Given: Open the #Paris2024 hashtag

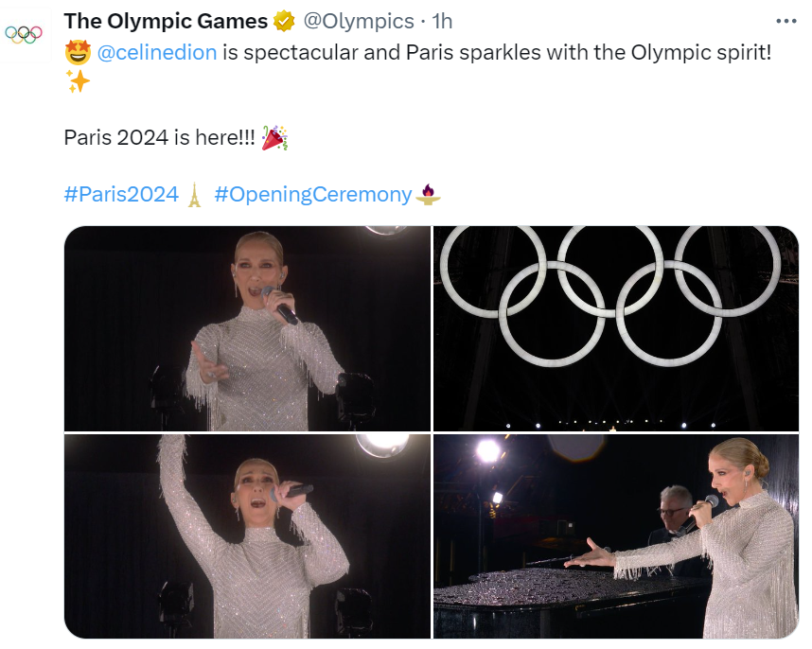Looking at the screenshot, I should pyautogui.click(x=121, y=194).
